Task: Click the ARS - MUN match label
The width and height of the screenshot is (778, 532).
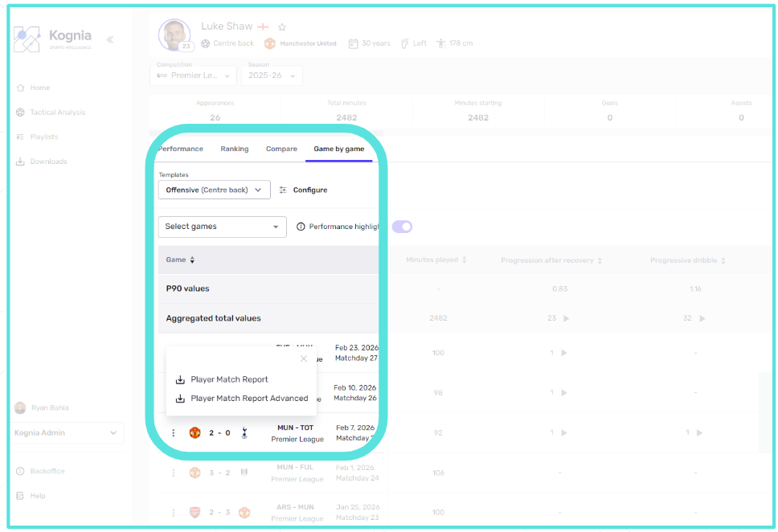Action: pos(295,507)
